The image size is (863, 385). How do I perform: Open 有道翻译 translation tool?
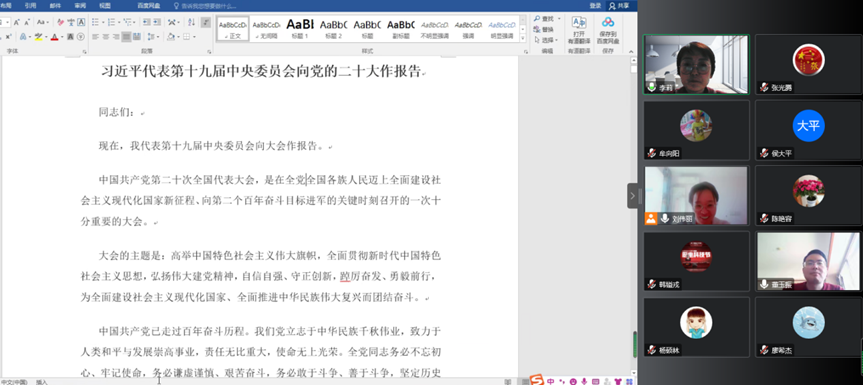[578, 30]
